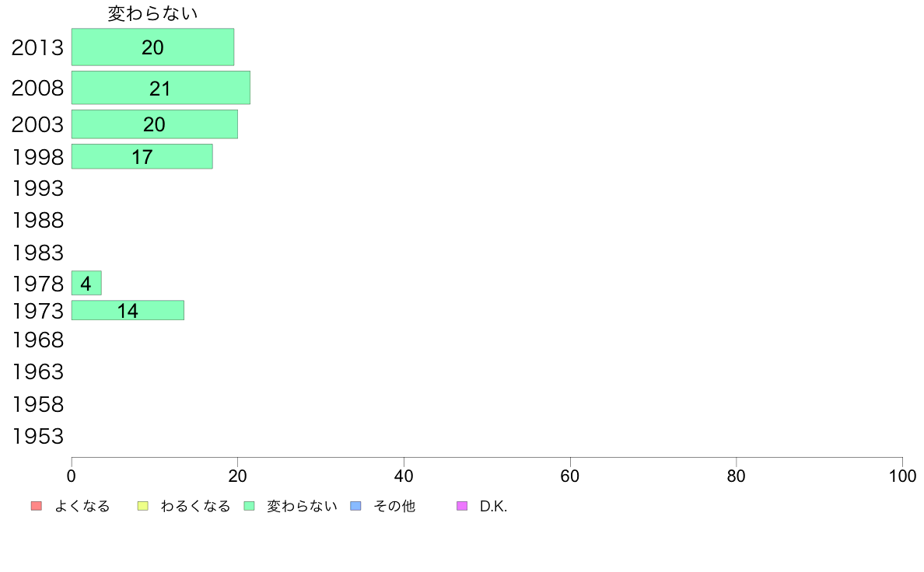This screenshot has height=572, width=924.
Task: Click the blue その他 legend swatch
Action: coord(355,507)
